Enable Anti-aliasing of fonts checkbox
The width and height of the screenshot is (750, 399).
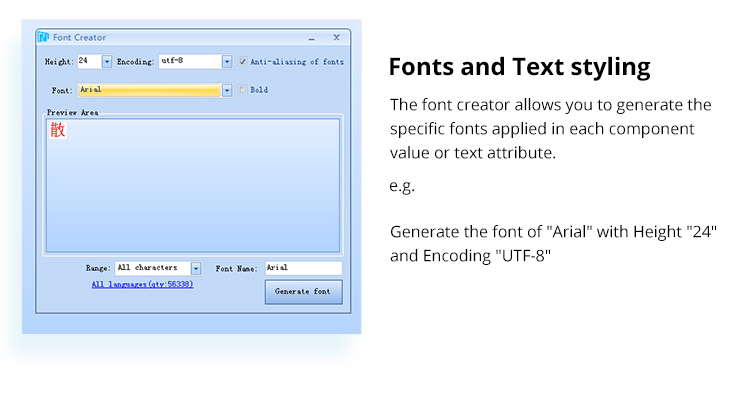(243, 61)
